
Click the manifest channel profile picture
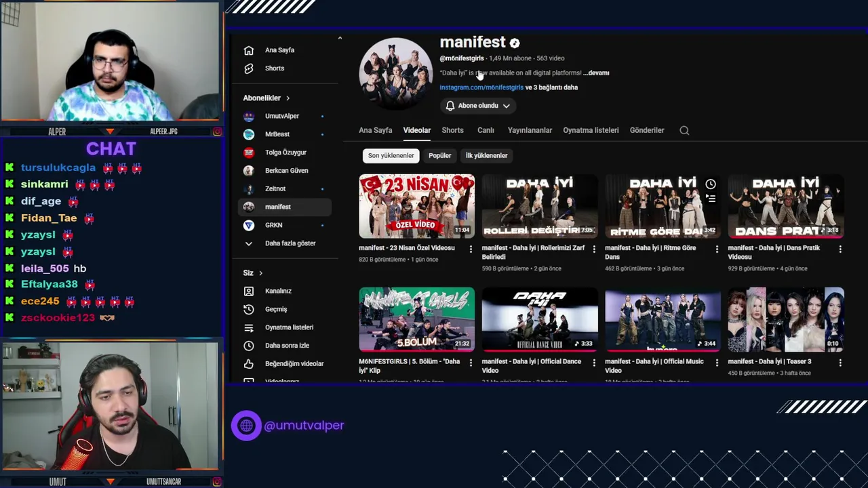(x=396, y=73)
